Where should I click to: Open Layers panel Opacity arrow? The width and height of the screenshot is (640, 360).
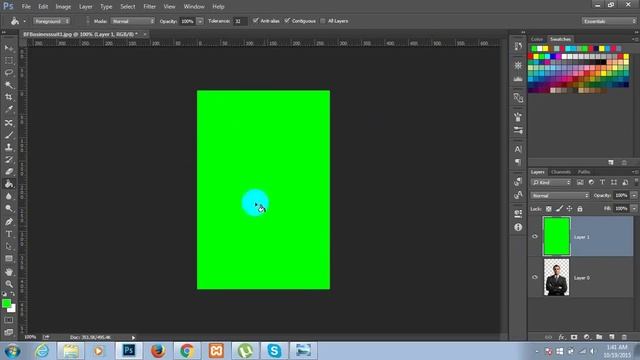point(634,196)
